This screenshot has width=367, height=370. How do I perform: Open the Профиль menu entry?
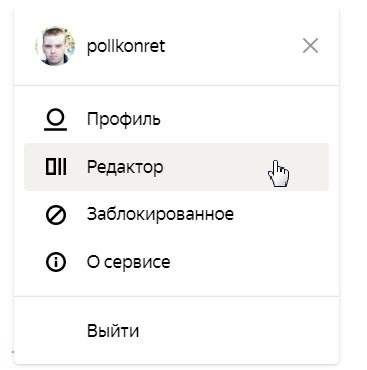(176, 119)
